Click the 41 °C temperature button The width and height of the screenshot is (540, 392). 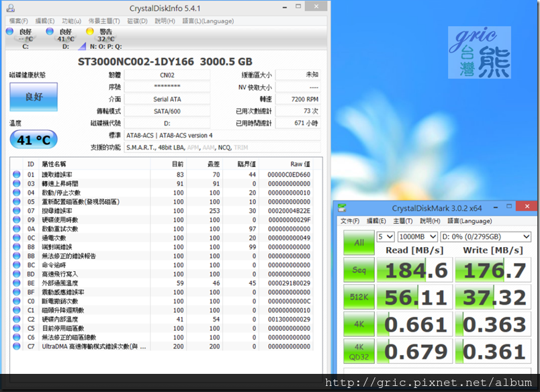tap(34, 140)
